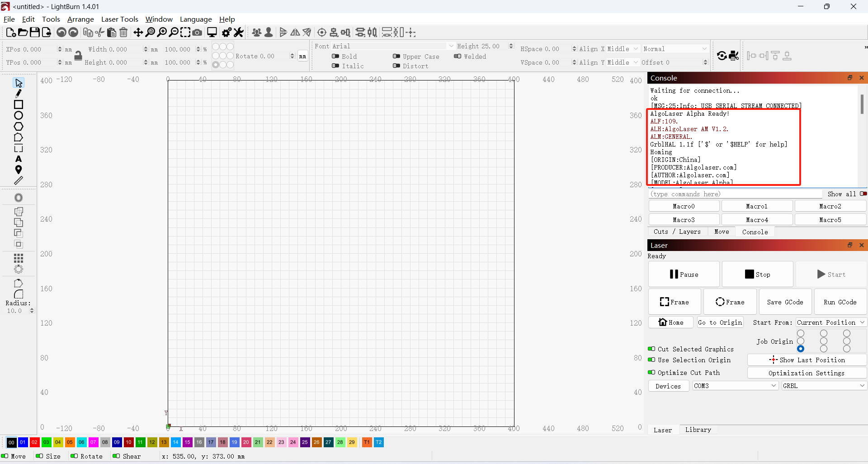Select the Position Laser pin tool
This screenshot has width=868, height=464.
(x=19, y=170)
